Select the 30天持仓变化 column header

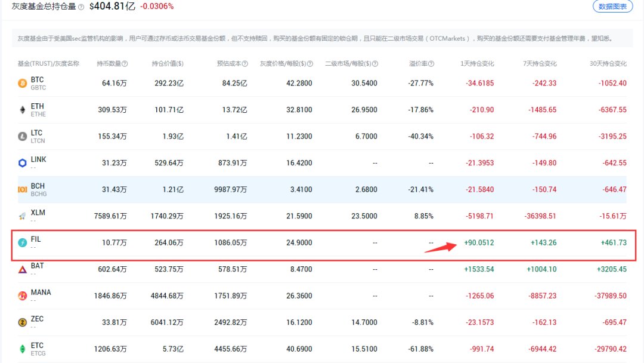coord(608,64)
